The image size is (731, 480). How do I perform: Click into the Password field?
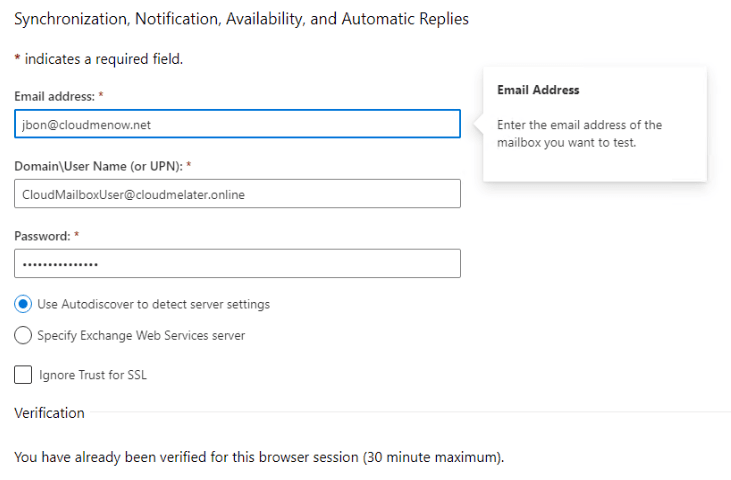coord(237,264)
